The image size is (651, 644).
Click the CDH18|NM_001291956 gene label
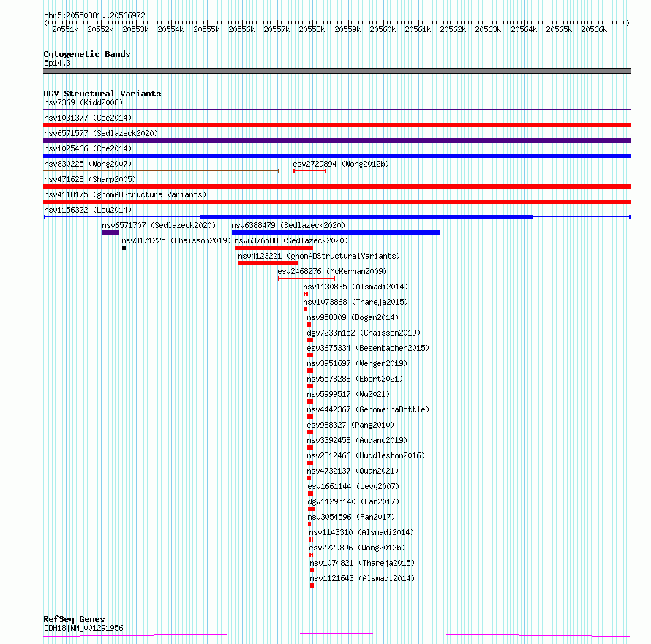point(83,628)
